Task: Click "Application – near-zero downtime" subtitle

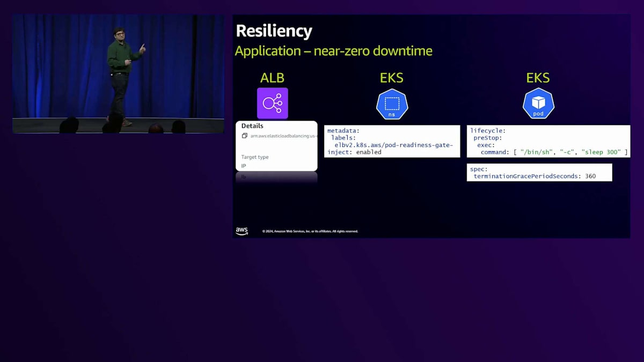Action: click(x=334, y=51)
